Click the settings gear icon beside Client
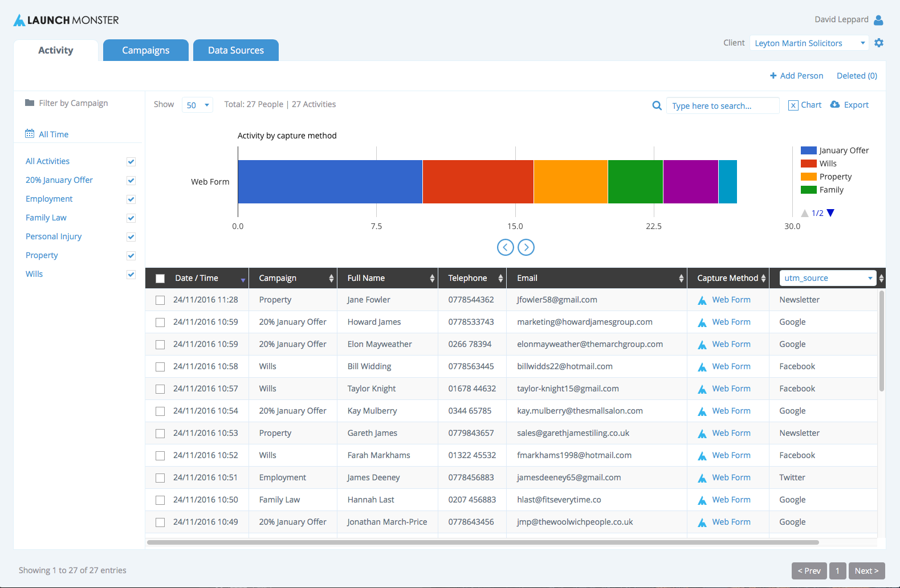 click(x=879, y=43)
